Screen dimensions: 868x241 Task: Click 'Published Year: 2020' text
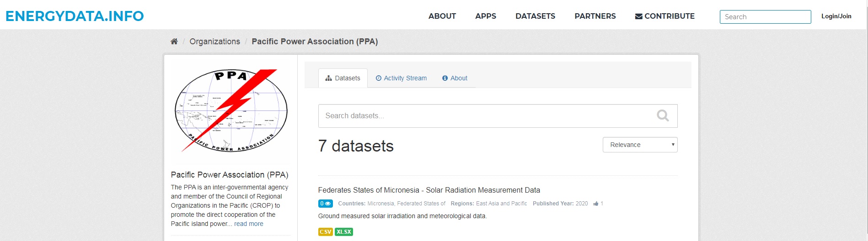coord(560,204)
